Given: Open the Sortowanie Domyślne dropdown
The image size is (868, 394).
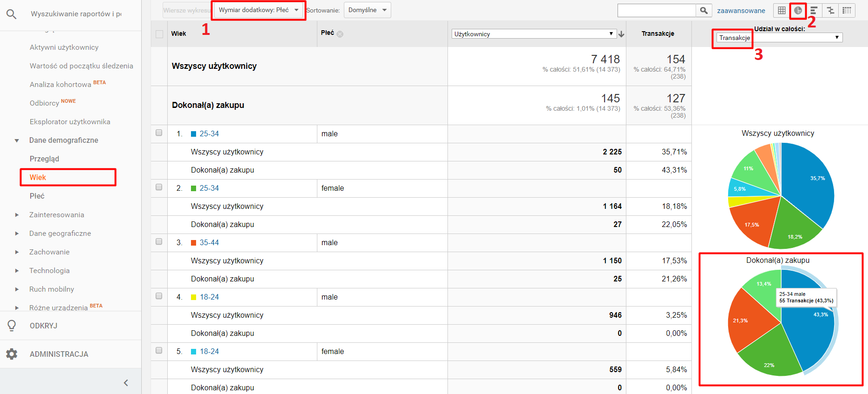Looking at the screenshot, I should (x=367, y=10).
